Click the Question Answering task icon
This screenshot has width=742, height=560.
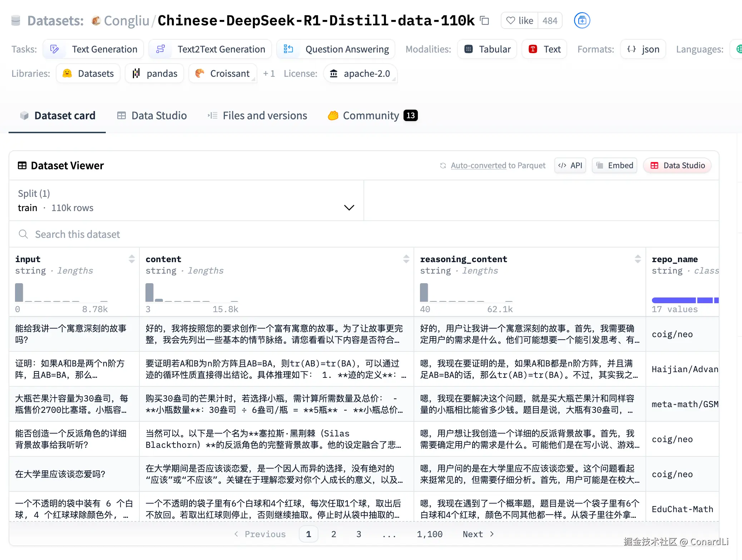(288, 49)
